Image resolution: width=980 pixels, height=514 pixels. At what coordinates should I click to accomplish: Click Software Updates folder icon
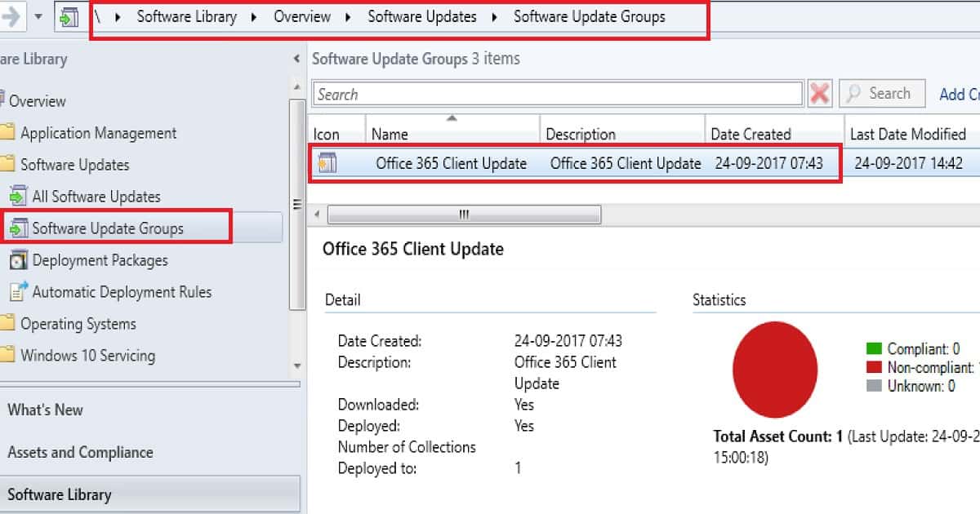[7, 164]
